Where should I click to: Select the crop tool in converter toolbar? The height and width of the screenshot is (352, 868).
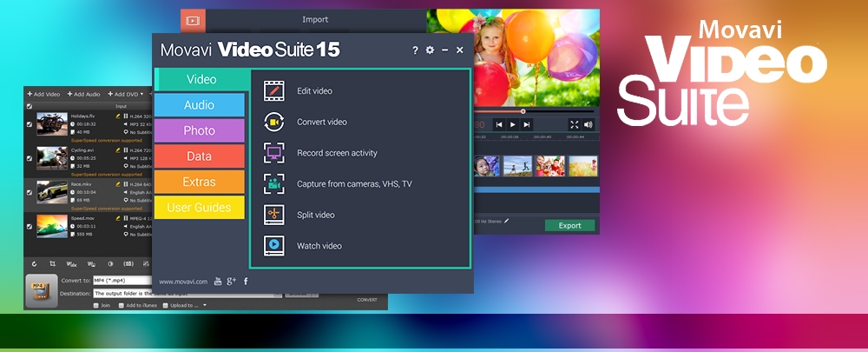[53, 264]
